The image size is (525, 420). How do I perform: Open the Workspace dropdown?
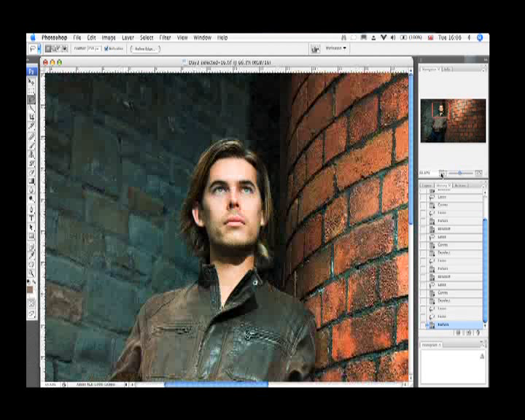[336, 48]
